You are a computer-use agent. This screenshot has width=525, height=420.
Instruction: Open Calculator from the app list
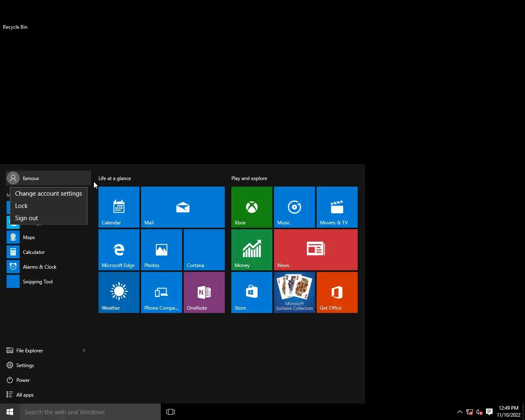[48, 252]
